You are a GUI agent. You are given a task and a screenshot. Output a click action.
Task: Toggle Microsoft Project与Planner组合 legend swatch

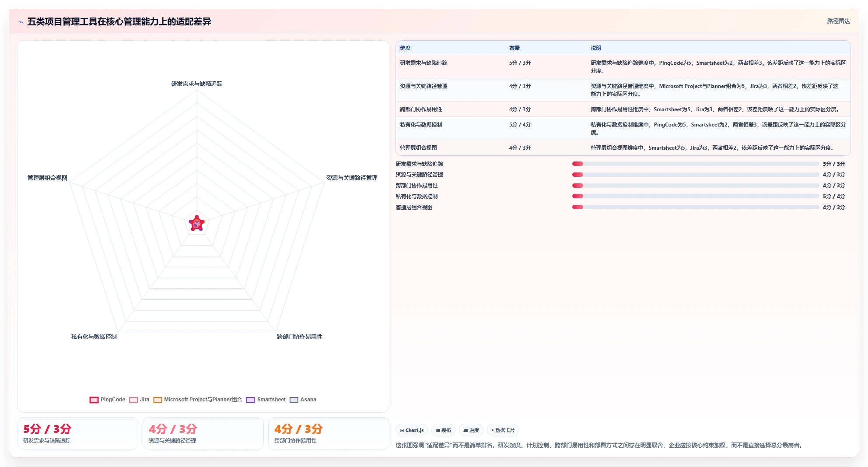coord(157,400)
